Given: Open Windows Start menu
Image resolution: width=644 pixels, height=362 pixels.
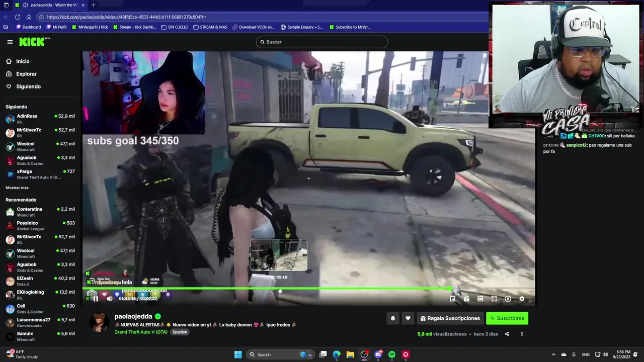Looking at the screenshot, I should coord(238,354).
